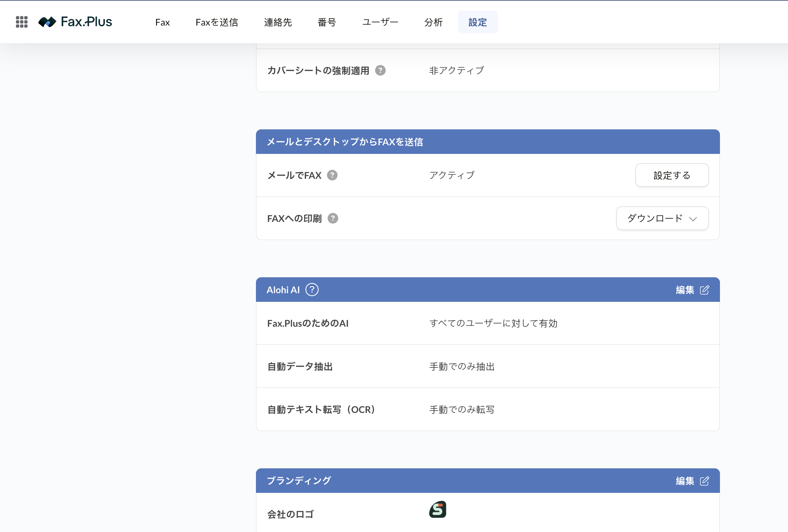Viewport: 788px width, 532px height.
Task: Click the FAXへの印刷 label
Action: 294,218
